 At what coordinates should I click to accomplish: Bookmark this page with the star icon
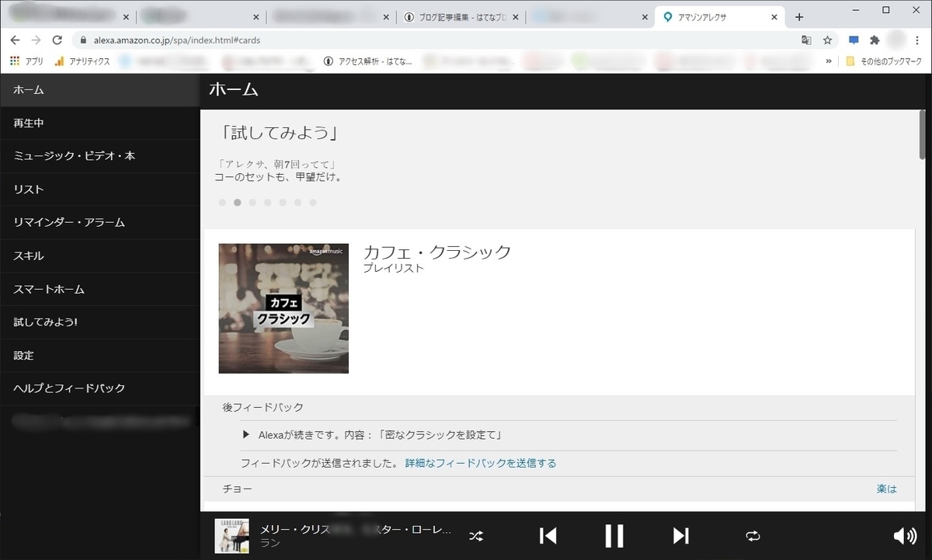(x=827, y=40)
